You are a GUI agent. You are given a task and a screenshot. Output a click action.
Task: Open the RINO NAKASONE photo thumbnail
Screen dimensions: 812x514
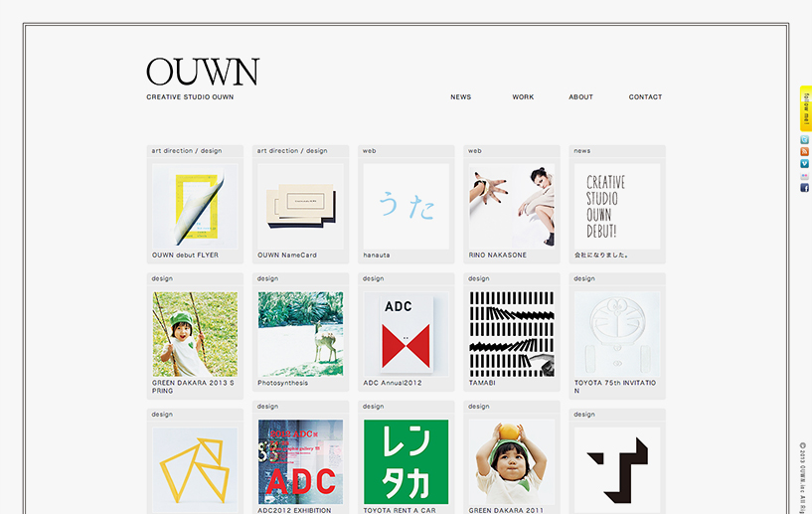pyautogui.click(x=512, y=206)
